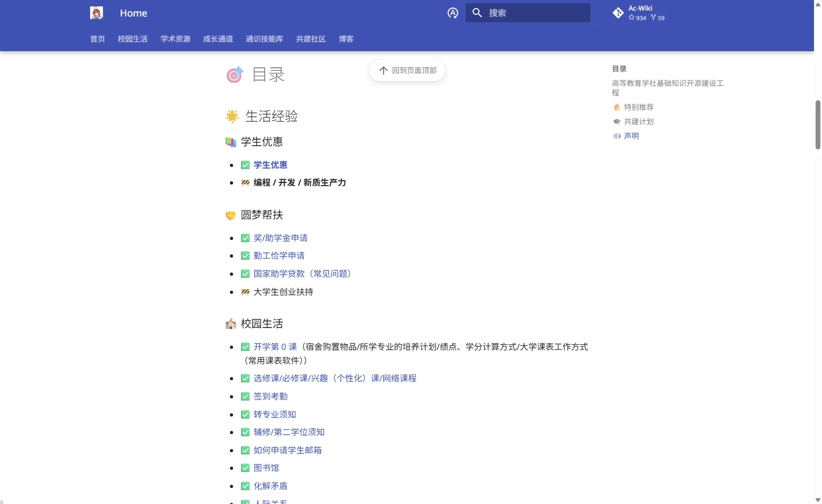Open the 校园生活 navigation tab
Viewport: 822px width, 504px height.
click(x=133, y=39)
